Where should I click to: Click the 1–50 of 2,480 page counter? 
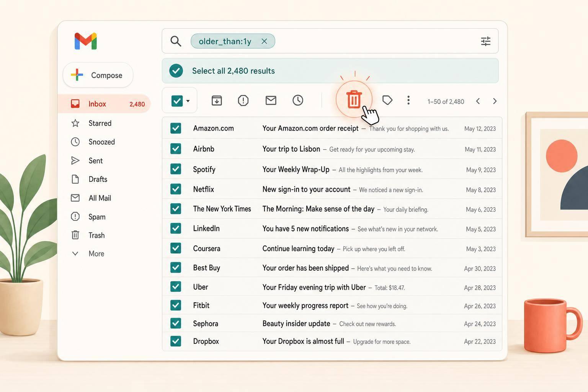point(446,101)
